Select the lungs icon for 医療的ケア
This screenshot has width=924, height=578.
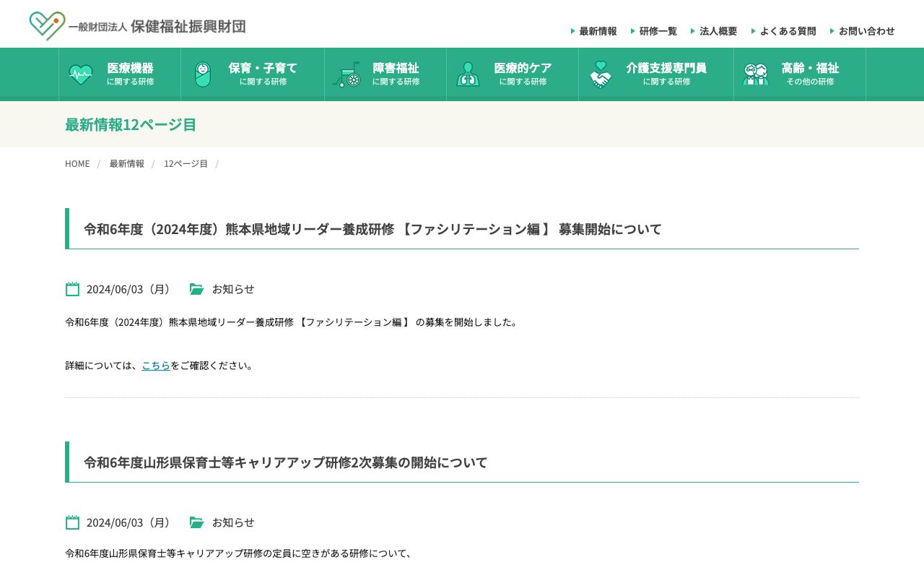(469, 74)
